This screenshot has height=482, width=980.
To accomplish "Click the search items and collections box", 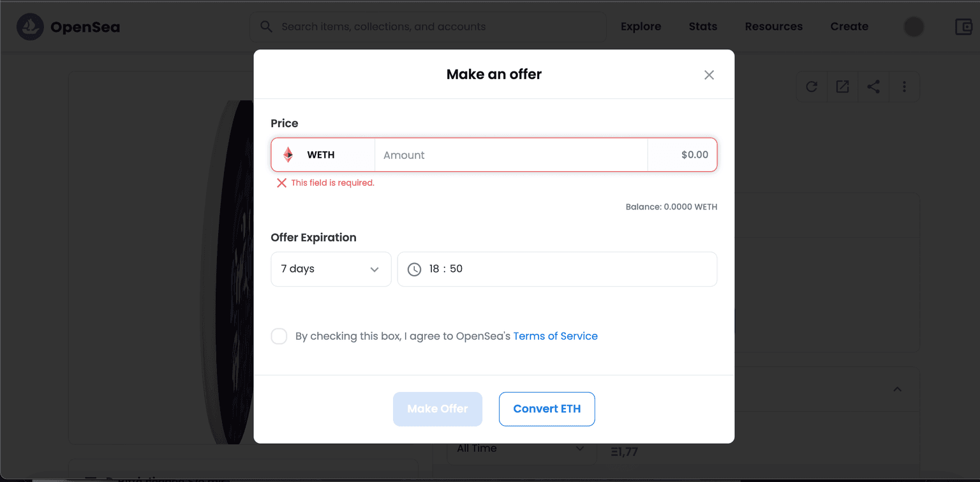I will click(427, 27).
